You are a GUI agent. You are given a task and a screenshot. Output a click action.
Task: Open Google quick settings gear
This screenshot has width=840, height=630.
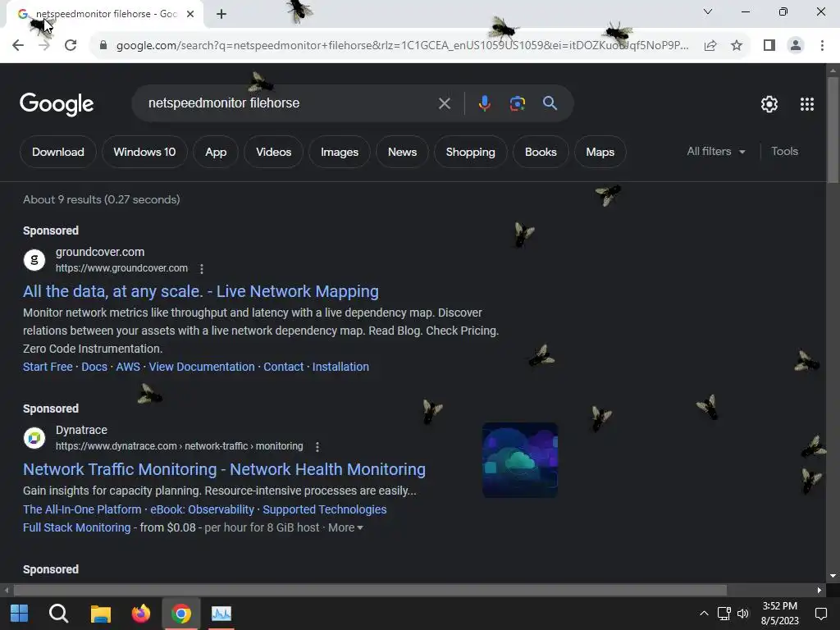tap(769, 104)
